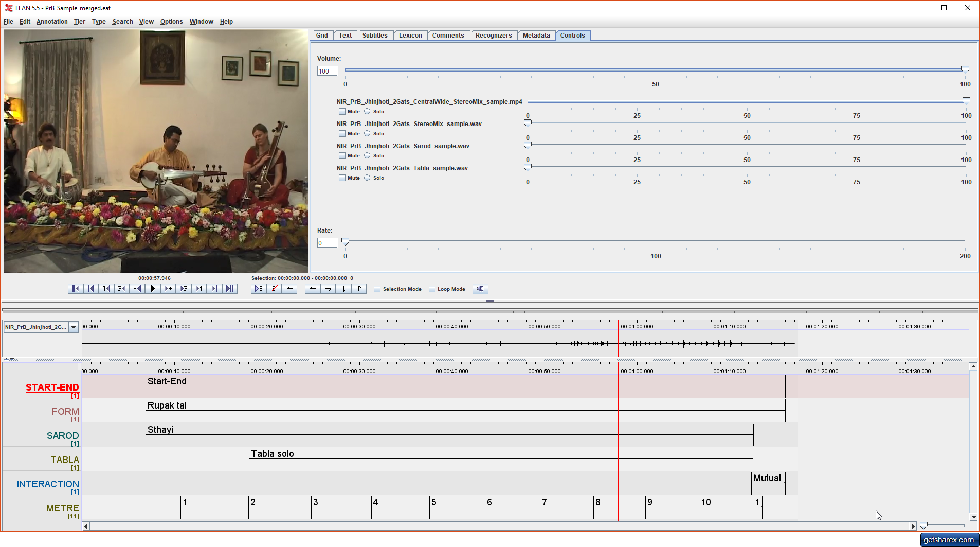Open the Tier menu
980x547 pixels.
pyautogui.click(x=79, y=22)
